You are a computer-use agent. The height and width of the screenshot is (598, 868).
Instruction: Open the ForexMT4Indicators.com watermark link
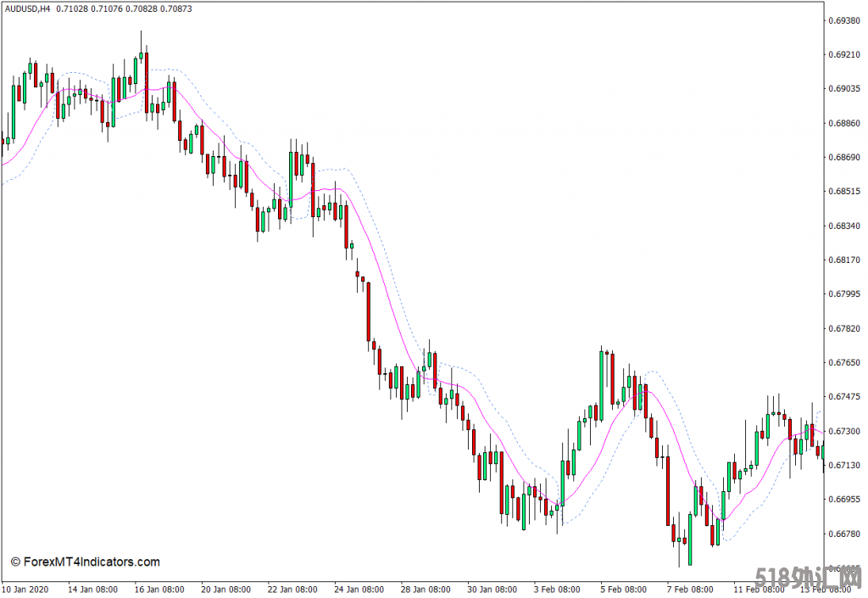click(x=85, y=562)
